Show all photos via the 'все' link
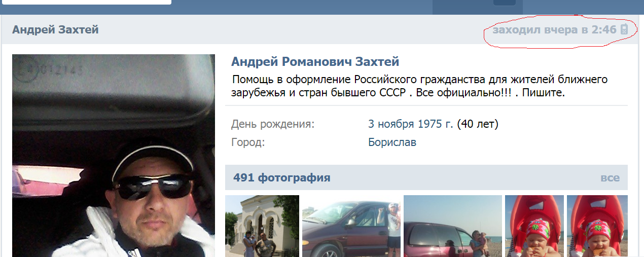The height and width of the screenshot is (257, 644). [610, 178]
